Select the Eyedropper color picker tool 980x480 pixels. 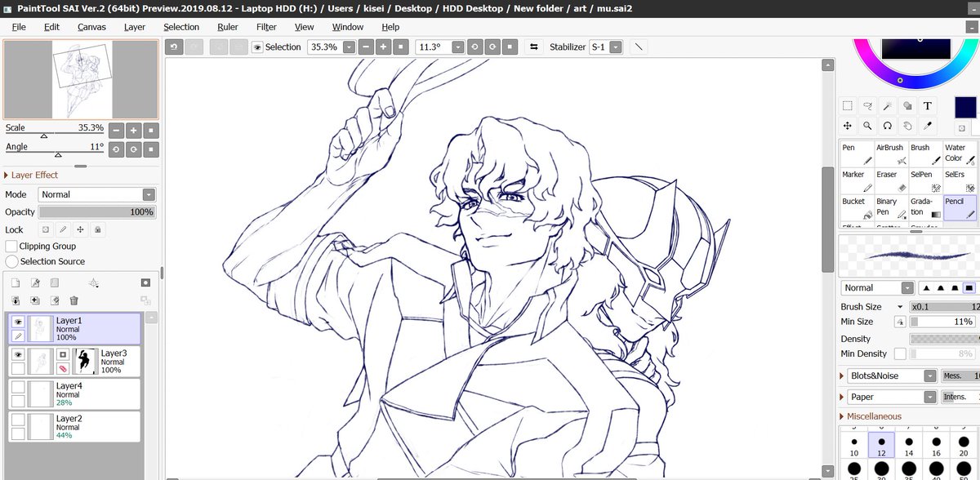[928, 126]
